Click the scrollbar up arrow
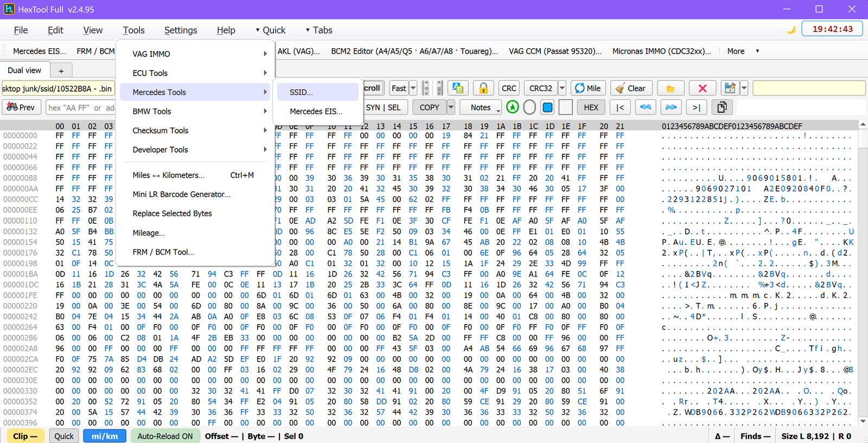The width and height of the screenshot is (868, 443). [863, 125]
